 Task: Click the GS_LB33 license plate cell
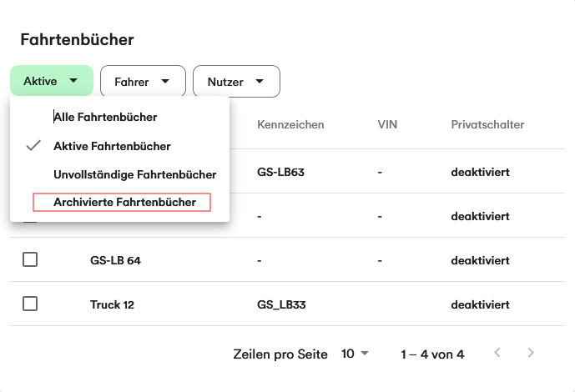point(281,304)
